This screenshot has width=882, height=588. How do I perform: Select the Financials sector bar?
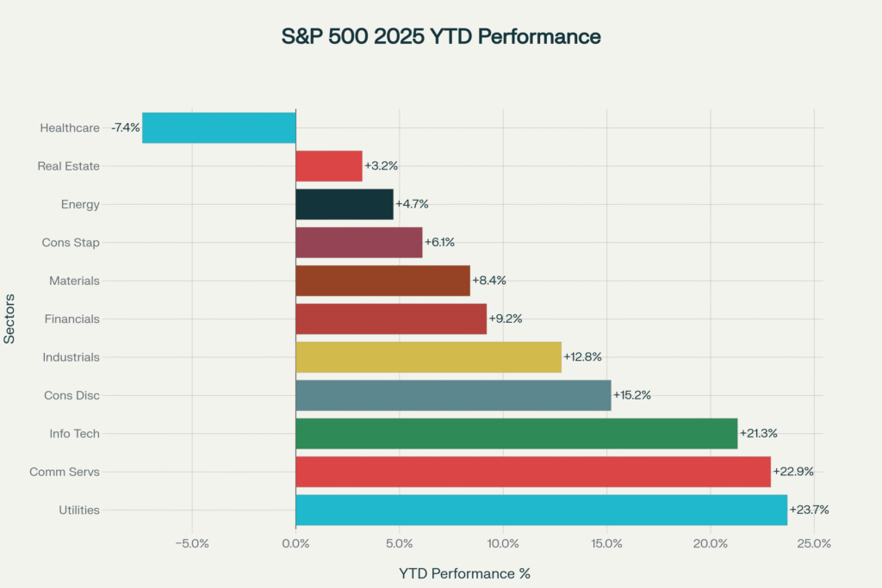coord(390,319)
